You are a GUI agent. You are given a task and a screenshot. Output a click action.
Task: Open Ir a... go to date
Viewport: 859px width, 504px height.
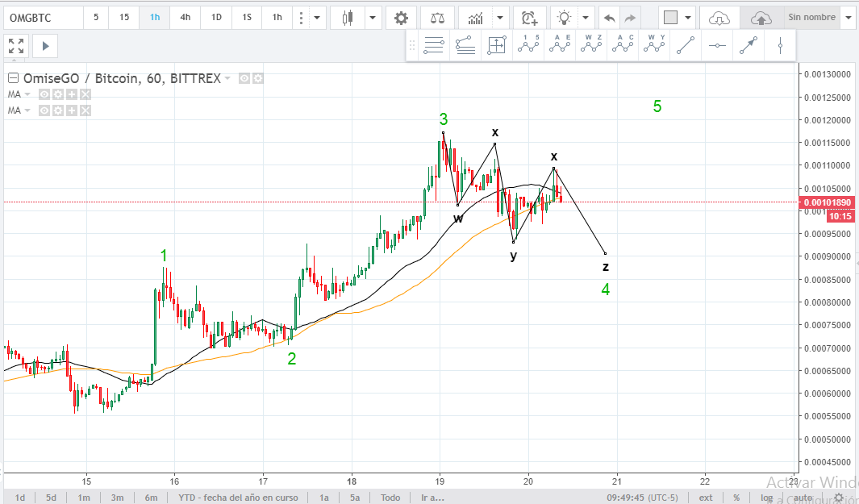click(432, 498)
